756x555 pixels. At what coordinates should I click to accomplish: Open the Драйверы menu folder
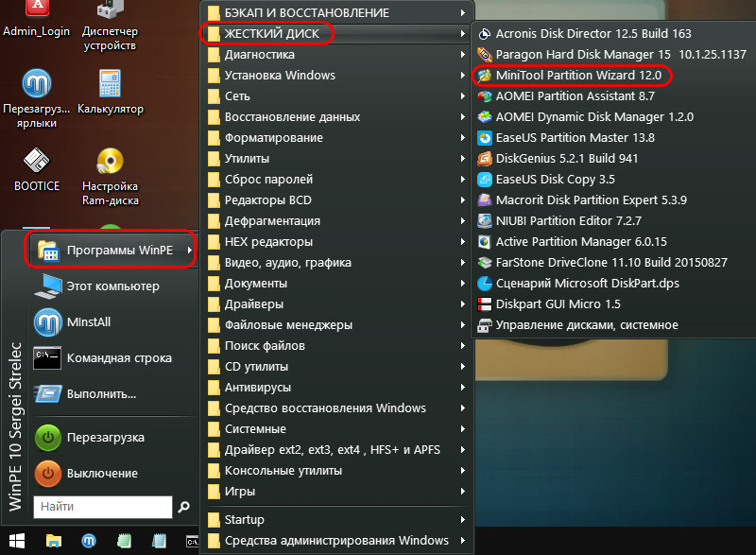coord(337,304)
